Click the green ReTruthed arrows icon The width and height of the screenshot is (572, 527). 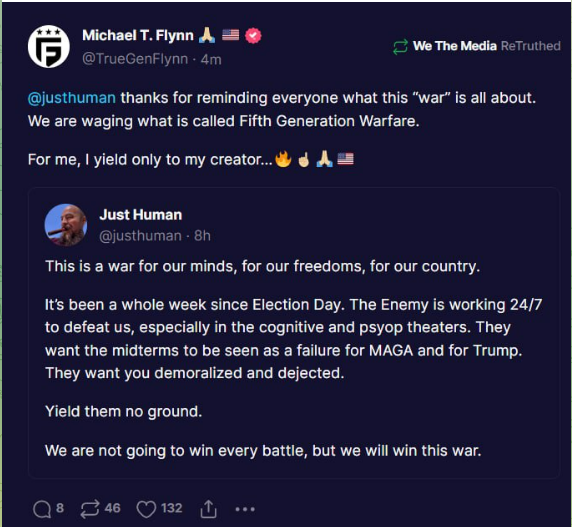(x=400, y=47)
